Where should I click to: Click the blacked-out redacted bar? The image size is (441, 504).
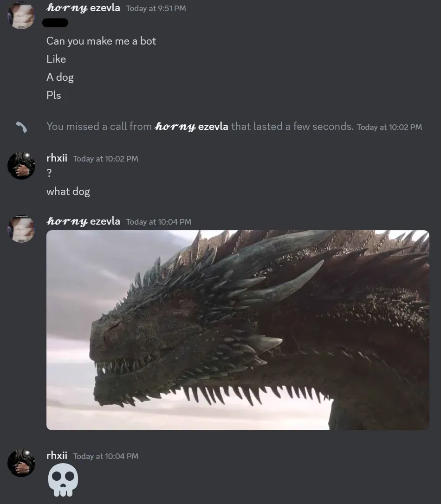55,23
